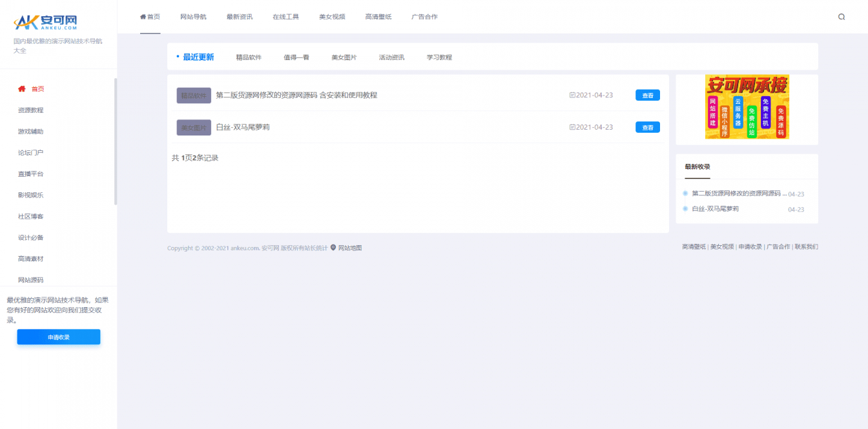Image resolution: width=868 pixels, height=429 pixels.
Task: Click the home icon beside 首页 in top navigation
Action: coord(142,17)
